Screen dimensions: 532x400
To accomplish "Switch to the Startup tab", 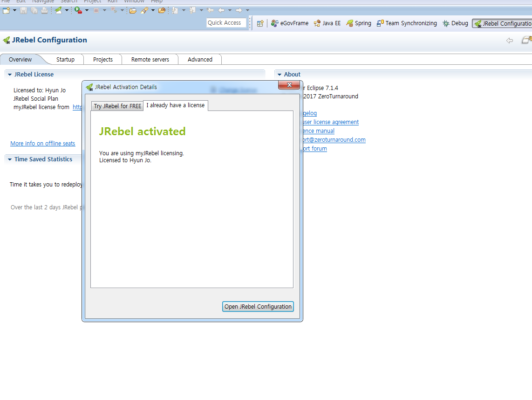I will 66,60.
